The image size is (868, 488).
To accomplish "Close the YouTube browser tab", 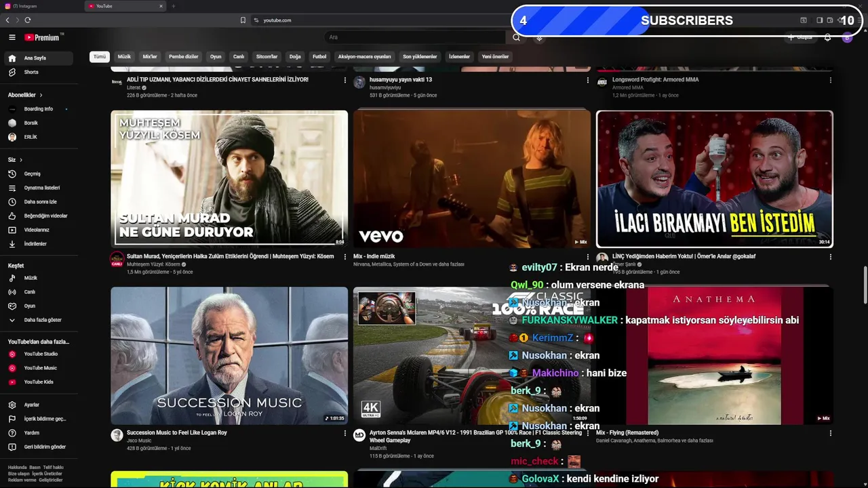I will (161, 6).
